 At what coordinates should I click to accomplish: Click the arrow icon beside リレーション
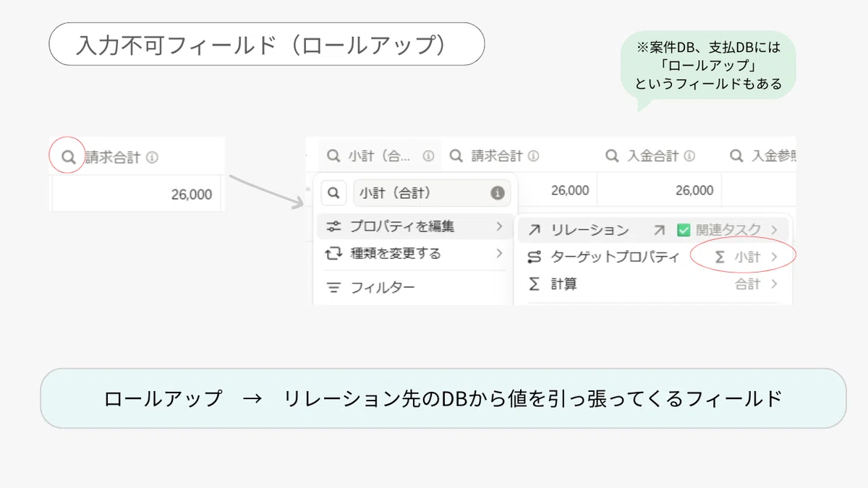tap(534, 230)
